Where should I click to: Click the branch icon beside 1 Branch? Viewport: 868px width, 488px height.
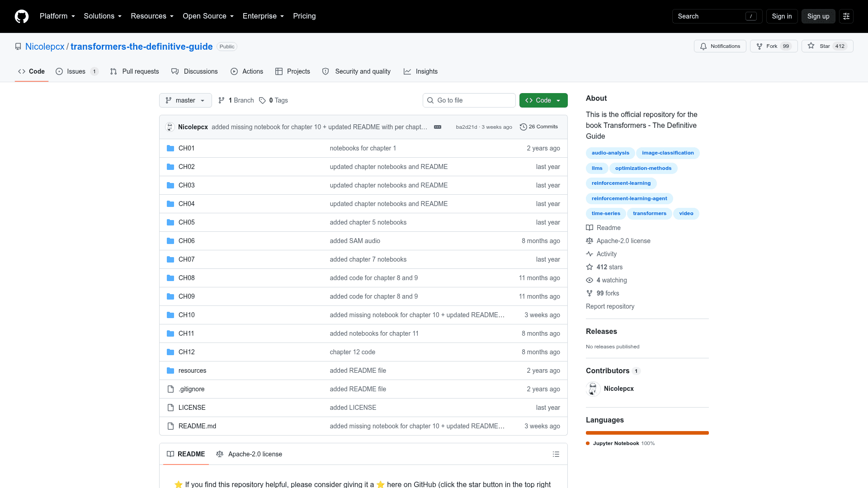pos(222,100)
